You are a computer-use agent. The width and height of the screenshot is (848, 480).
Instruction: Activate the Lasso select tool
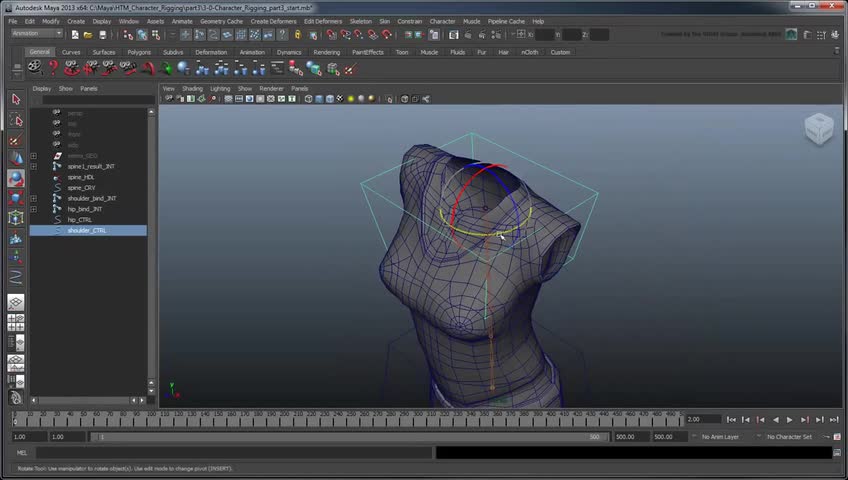(15, 120)
